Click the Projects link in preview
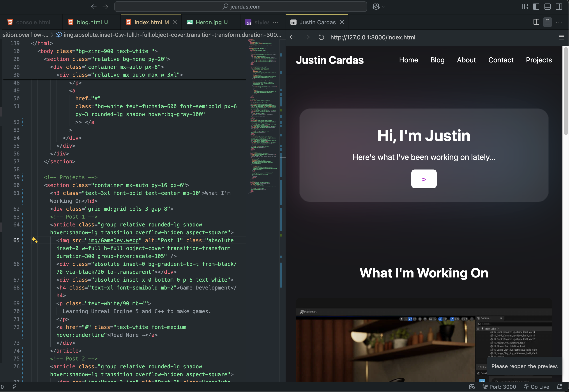The image size is (569, 392). pyautogui.click(x=539, y=60)
